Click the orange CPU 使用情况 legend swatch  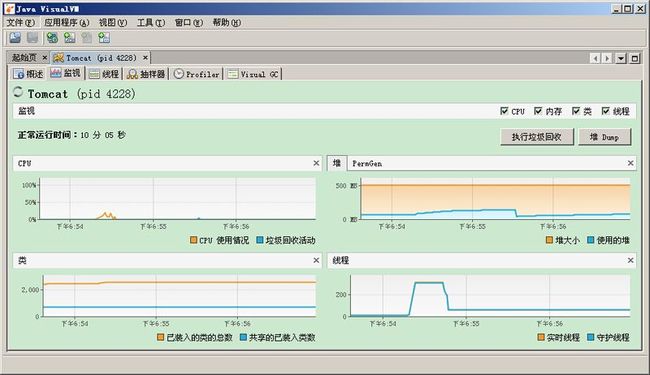coord(193,240)
